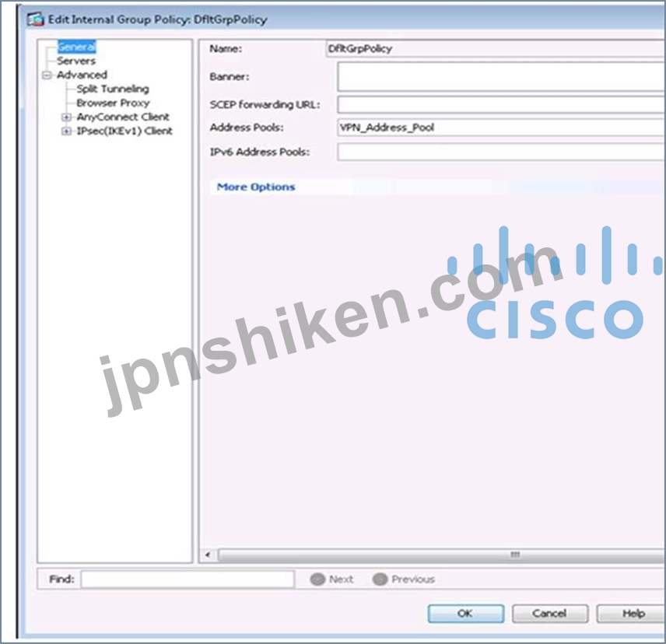Screen dimensions: 666x644
Task: Collapse the Advanced node
Action: [47, 75]
